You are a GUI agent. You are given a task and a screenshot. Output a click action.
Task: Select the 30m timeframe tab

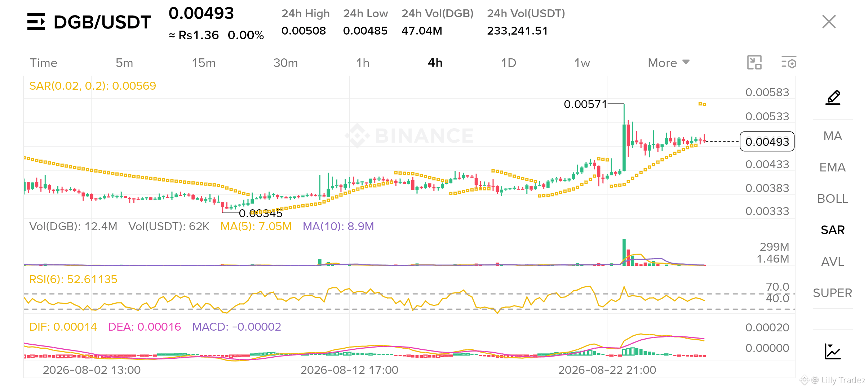pos(285,63)
